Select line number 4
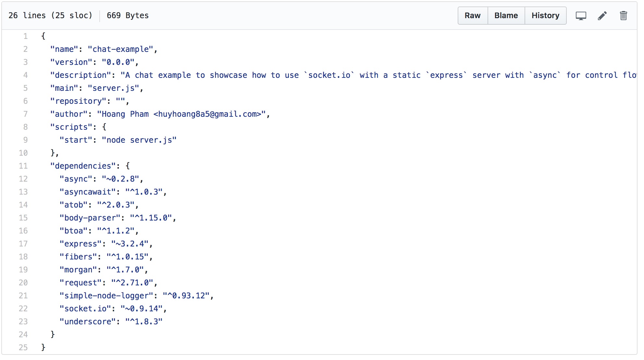The width and height of the screenshot is (644, 360). point(25,75)
